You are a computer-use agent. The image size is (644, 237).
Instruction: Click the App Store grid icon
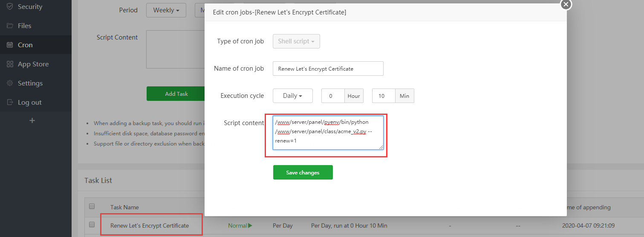tap(10, 64)
